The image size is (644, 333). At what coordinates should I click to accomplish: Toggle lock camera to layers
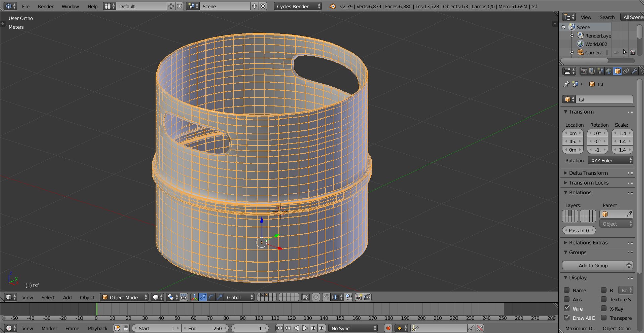point(305,297)
